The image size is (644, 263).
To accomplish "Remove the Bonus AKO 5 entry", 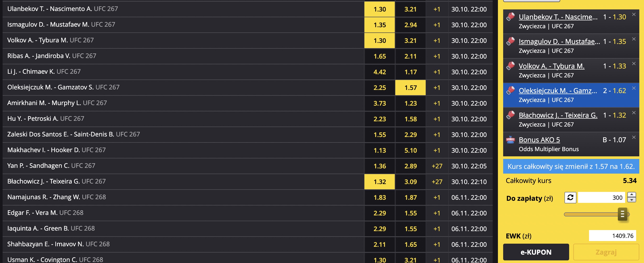I will tap(634, 138).
